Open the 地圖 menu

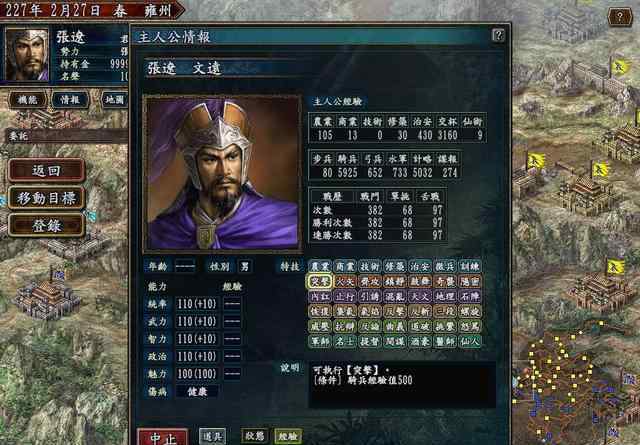114,100
